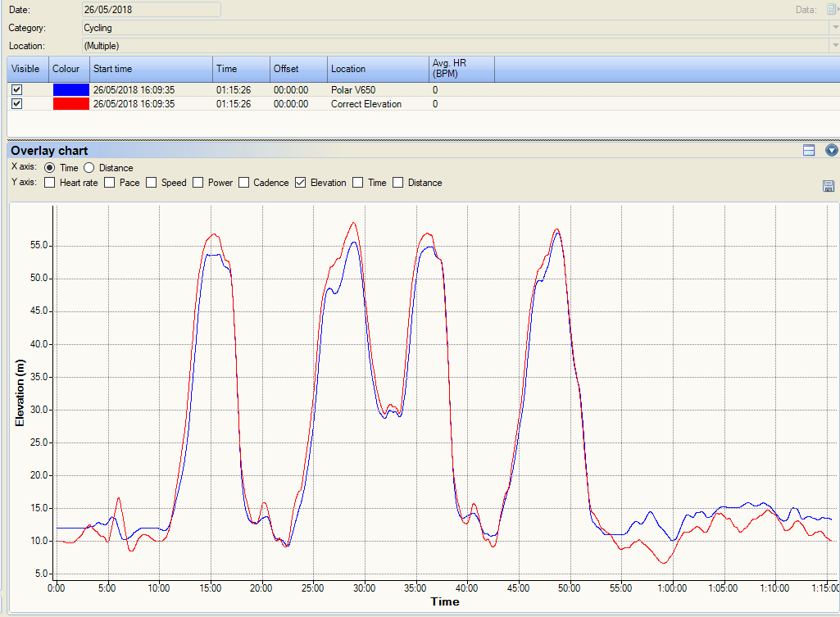Screen dimensions: 840x617
Task: Click the split-panel layout icon in Overlay chart header
Action: coord(809,150)
